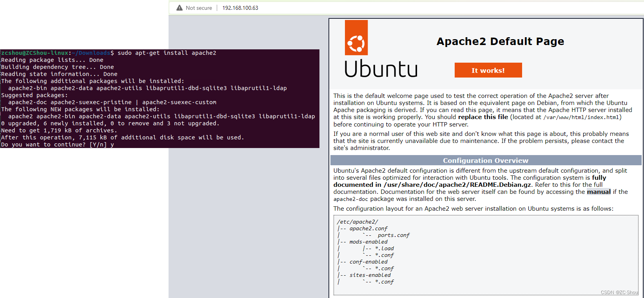This screenshot has width=644, height=298.
Task: Click terminal line 'Reading state information... Done'
Action: [59, 74]
